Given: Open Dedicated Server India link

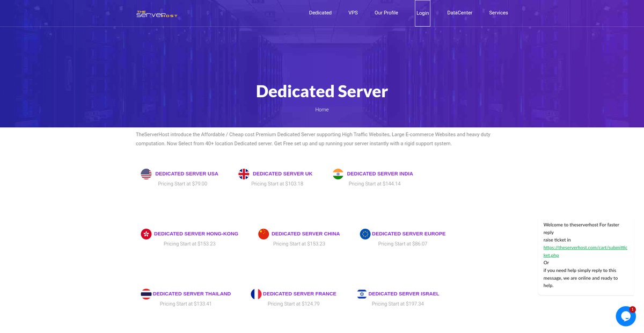Looking at the screenshot, I should (x=380, y=174).
